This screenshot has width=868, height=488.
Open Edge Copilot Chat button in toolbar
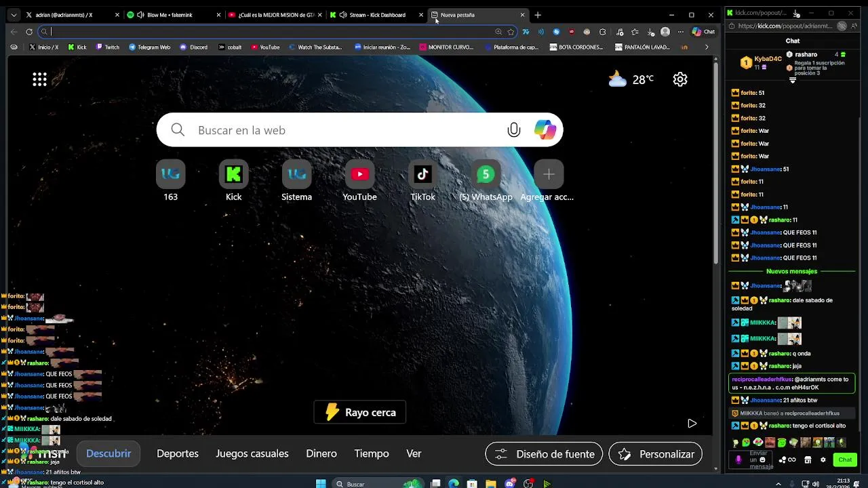tap(703, 32)
